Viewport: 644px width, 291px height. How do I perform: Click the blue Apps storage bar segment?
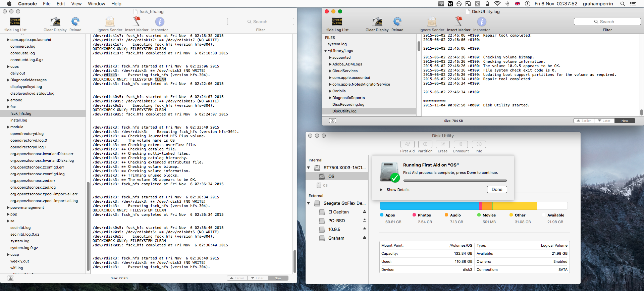coord(429,206)
